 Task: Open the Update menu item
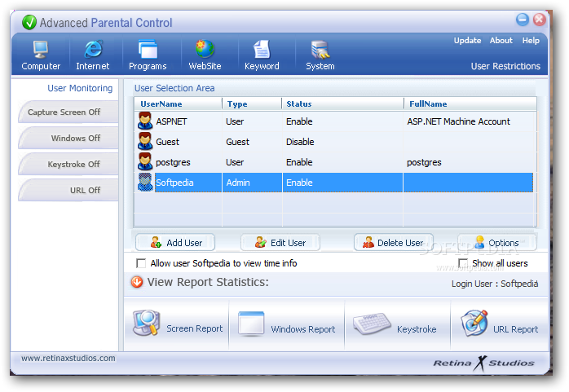tap(467, 41)
